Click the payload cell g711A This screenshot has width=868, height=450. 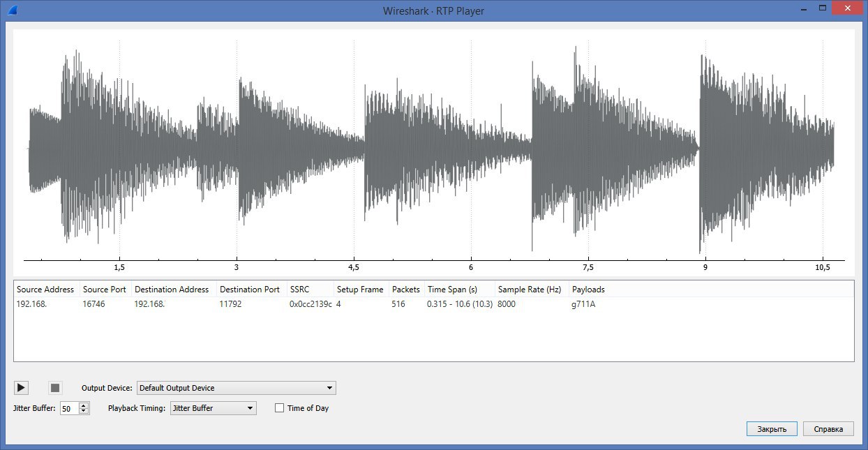(583, 304)
